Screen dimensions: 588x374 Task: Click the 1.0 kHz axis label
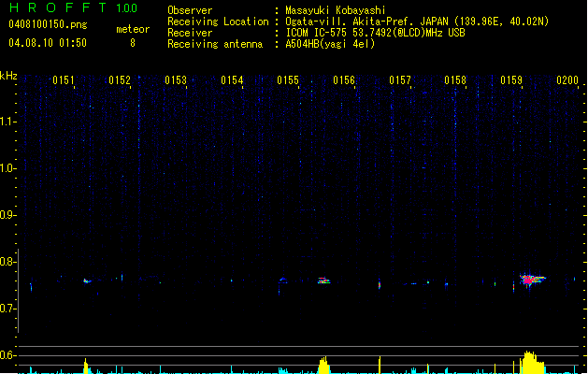(x=7, y=168)
